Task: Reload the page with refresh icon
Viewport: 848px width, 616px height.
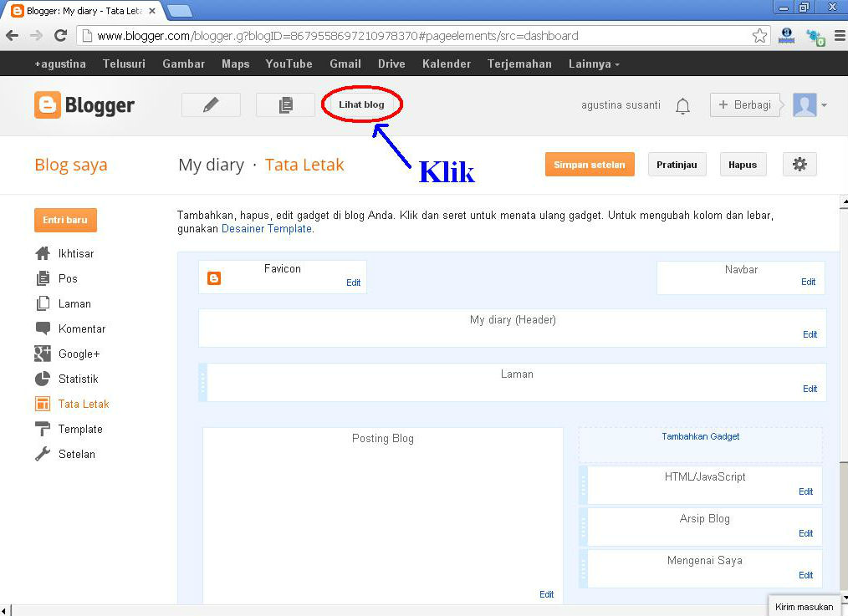Action: click(60, 36)
